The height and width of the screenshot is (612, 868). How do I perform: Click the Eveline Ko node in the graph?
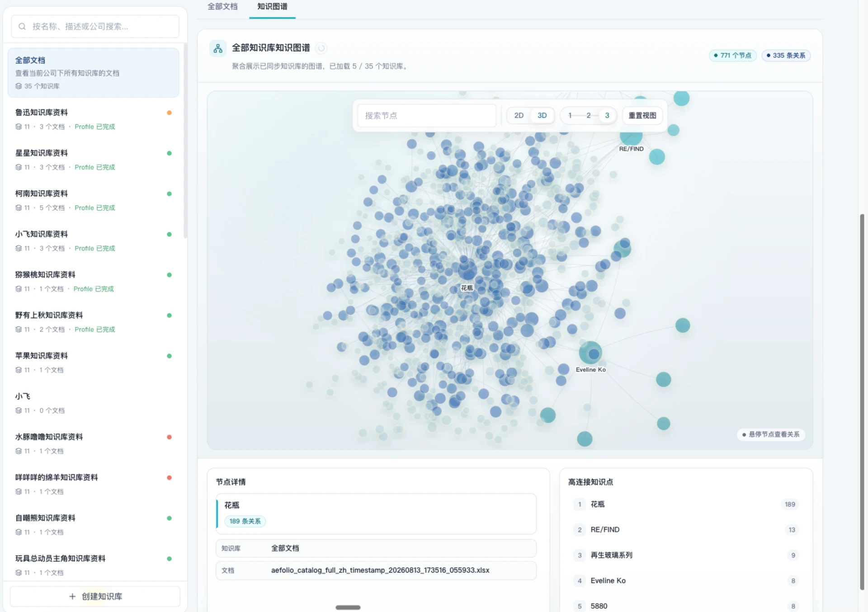pyautogui.click(x=590, y=353)
